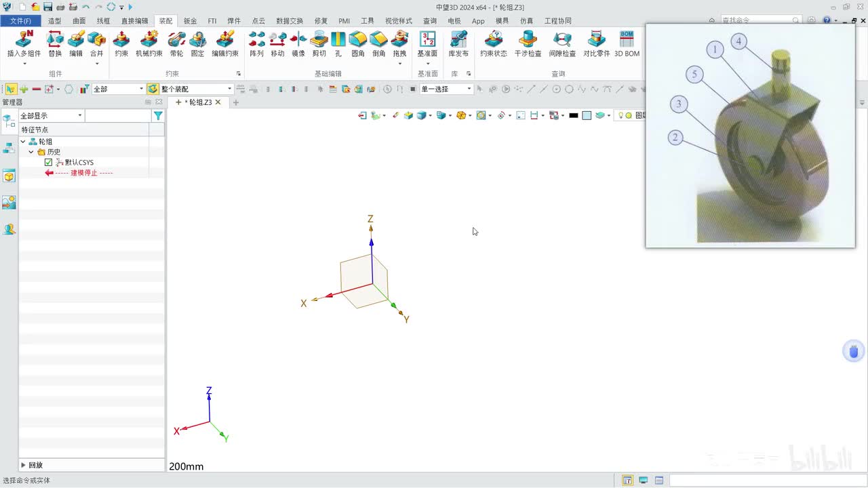
Task: Apply the Fix (固定) constraint tool
Action: (197, 43)
